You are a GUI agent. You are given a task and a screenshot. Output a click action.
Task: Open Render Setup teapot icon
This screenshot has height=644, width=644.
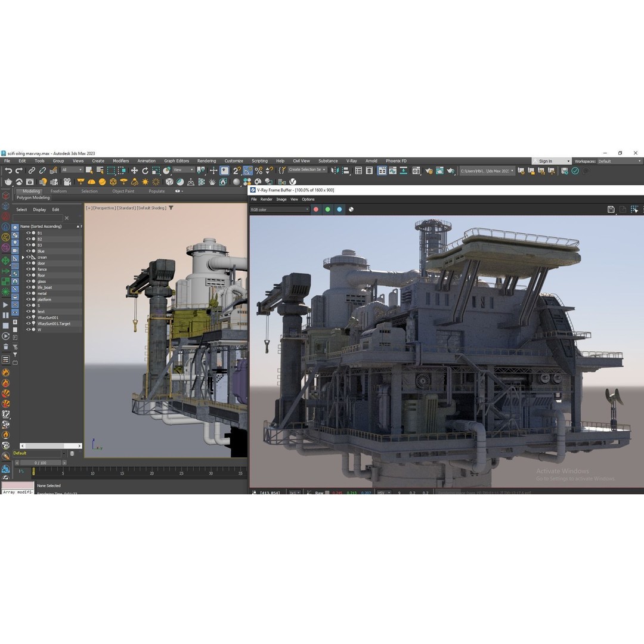click(x=430, y=171)
